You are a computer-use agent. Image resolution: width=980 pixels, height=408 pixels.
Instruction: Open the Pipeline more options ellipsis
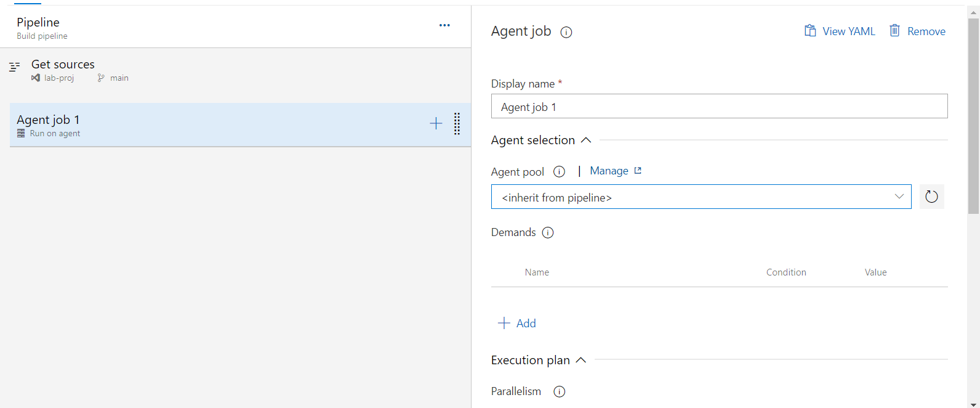pos(444,25)
